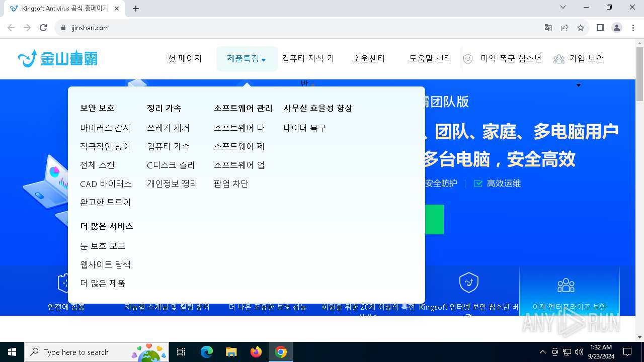
Task: Select 컴퓨터 가속 in the menu
Action: point(168,147)
